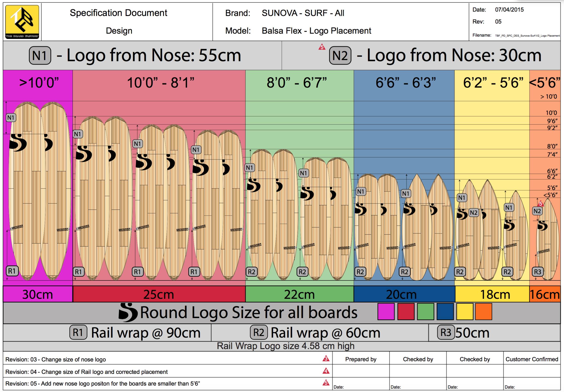The width and height of the screenshot is (564, 392).
Task: Click the 30cm magenta logo size cell
Action: (x=38, y=294)
